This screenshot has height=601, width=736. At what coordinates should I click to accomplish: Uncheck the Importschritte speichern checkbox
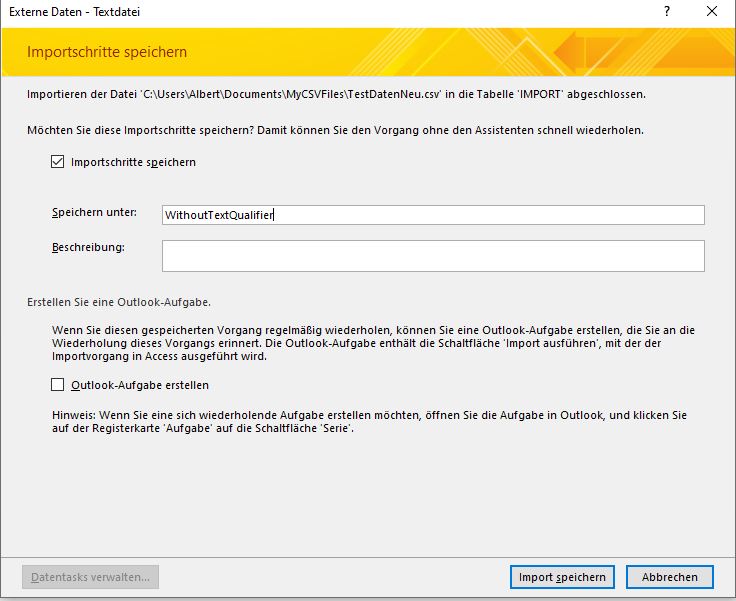pyautogui.click(x=58, y=162)
